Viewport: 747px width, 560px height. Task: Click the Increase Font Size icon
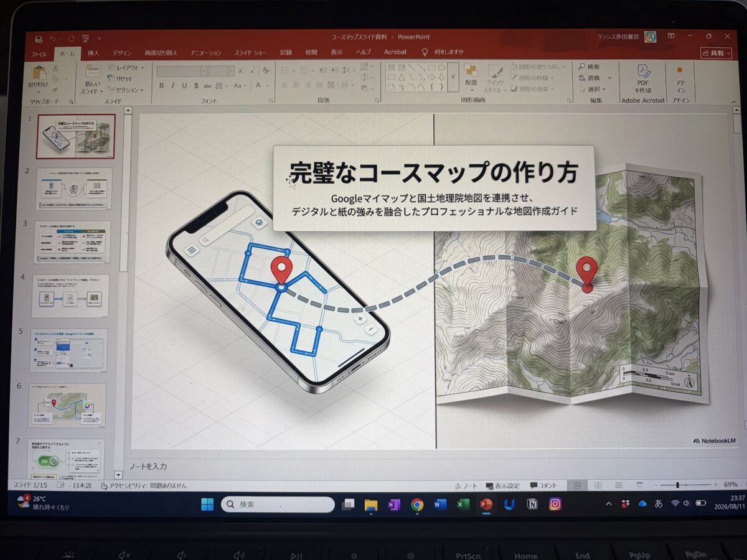pos(241,70)
